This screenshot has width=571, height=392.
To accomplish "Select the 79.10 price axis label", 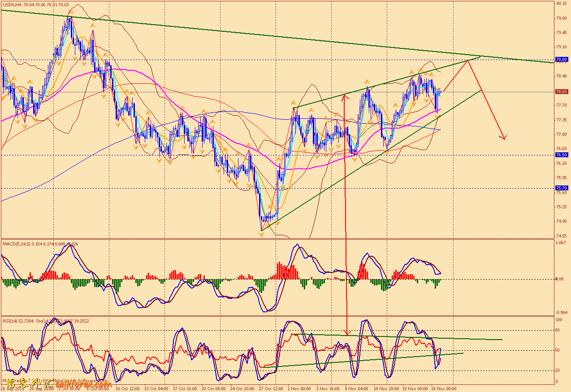I will click(562, 47).
